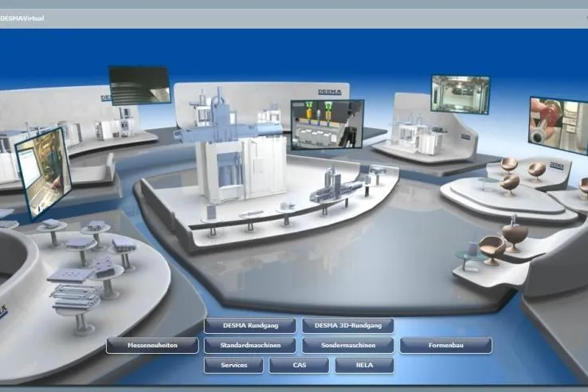Screen dimensions: 588x392
Task: Open the Standardmaschinen section
Action: pos(250,345)
